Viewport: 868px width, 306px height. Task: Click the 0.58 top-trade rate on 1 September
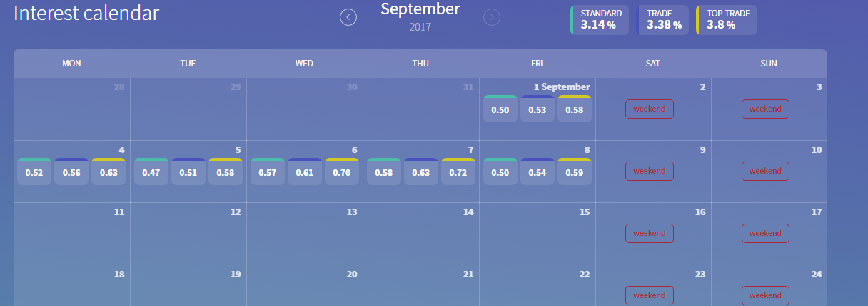574,109
